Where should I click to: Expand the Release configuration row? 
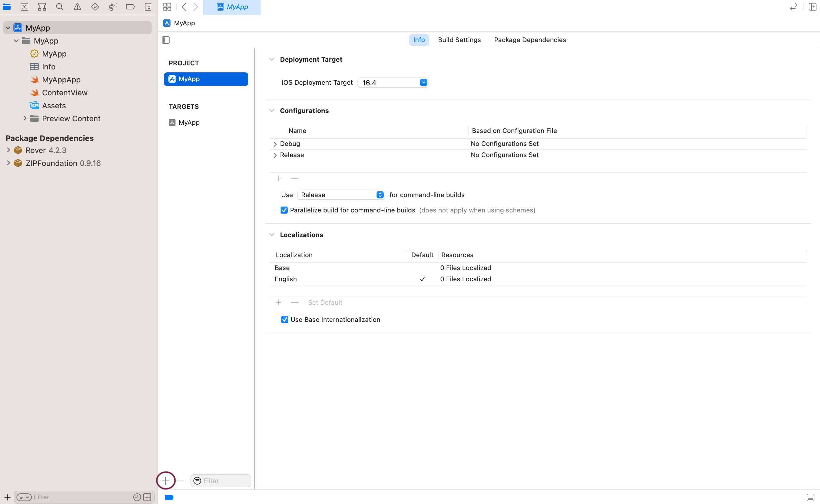pyautogui.click(x=275, y=155)
